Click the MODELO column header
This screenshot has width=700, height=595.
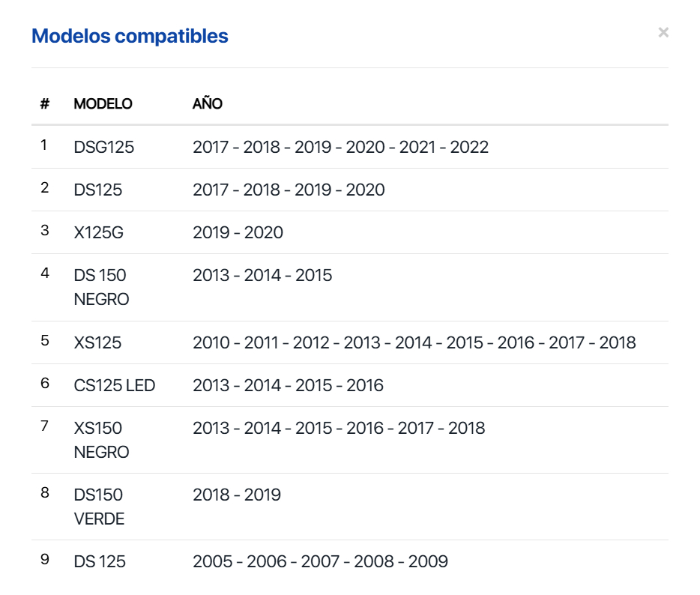tap(103, 104)
